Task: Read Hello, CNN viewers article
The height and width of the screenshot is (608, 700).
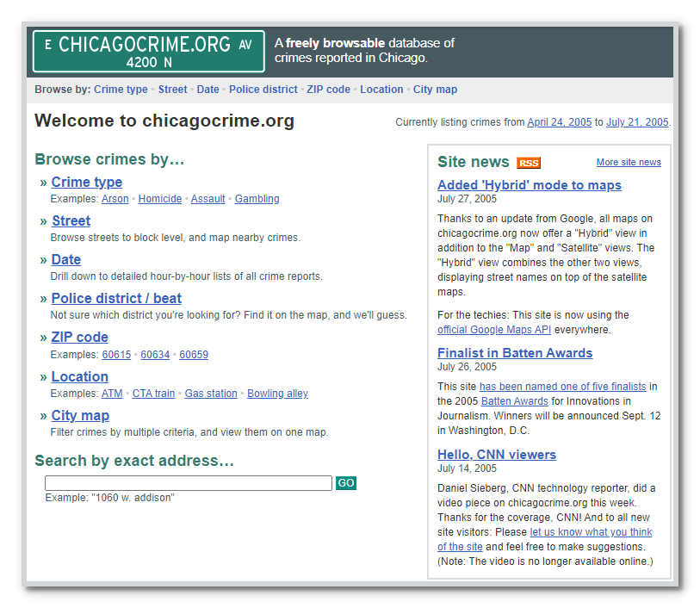Action: 497,455
